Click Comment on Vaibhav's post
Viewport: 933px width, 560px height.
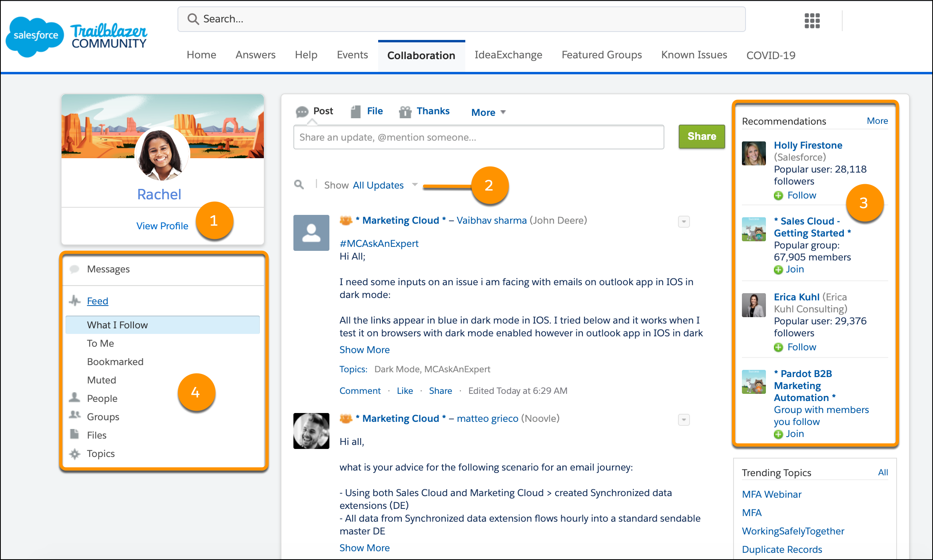point(360,391)
